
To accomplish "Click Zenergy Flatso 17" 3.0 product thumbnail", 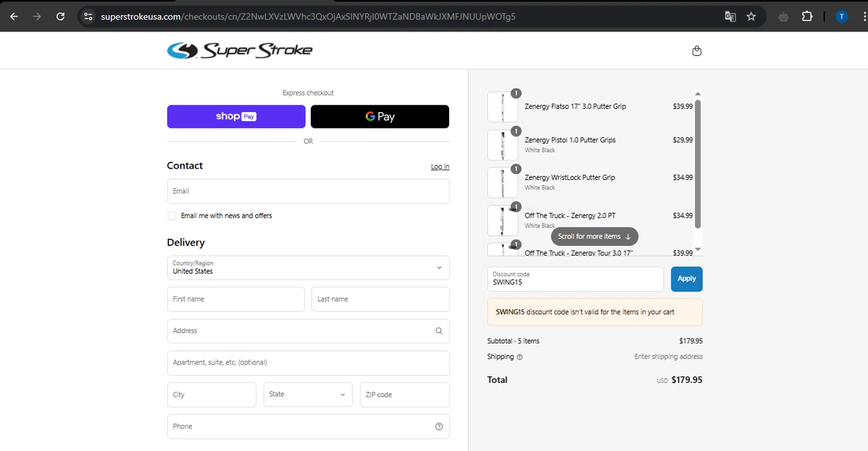I will point(502,106).
